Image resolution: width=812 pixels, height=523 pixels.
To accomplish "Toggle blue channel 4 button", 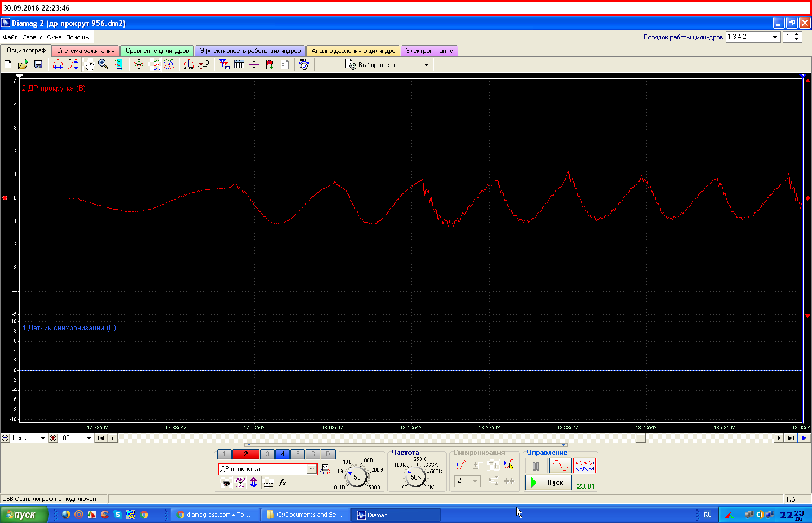I will [283, 454].
